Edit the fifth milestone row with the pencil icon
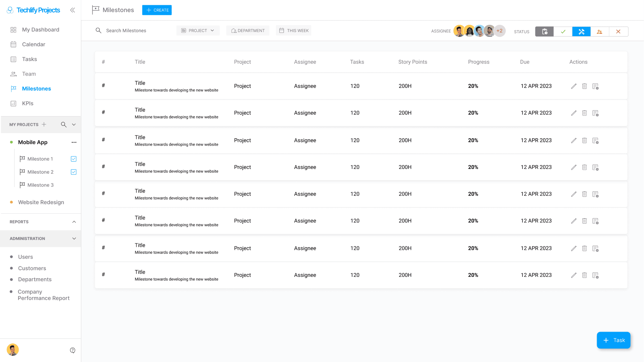The image size is (644, 362). (574, 194)
